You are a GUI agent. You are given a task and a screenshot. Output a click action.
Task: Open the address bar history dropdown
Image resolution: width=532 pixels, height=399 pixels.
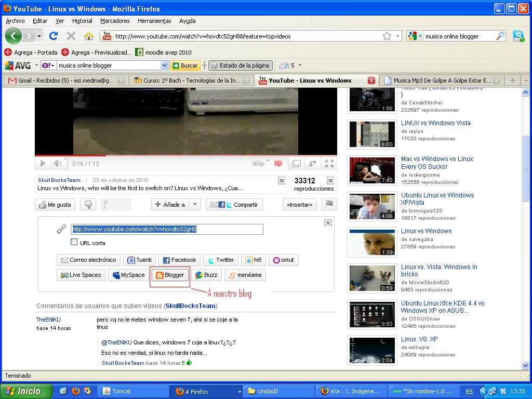point(397,36)
